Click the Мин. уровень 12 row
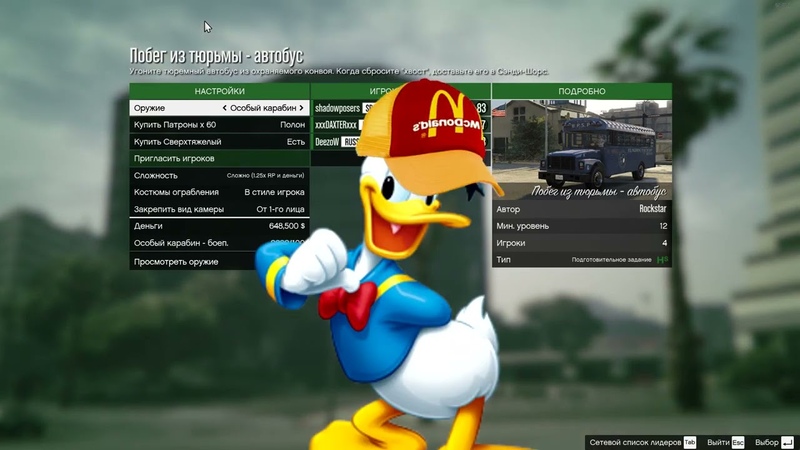800x450 pixels. (582, 226)
